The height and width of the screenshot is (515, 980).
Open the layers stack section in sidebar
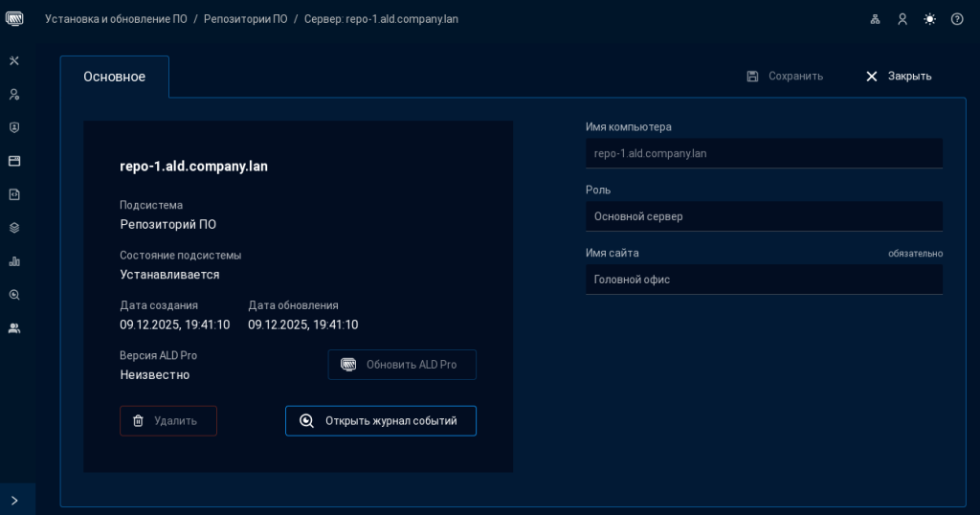(x=14, y=228)
